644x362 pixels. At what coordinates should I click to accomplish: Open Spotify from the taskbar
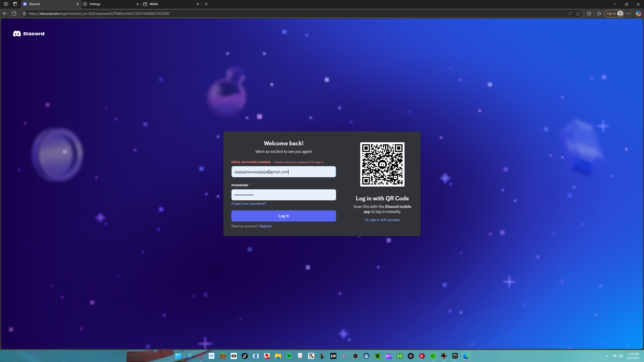pyautogui.click(x=289, y=356)
